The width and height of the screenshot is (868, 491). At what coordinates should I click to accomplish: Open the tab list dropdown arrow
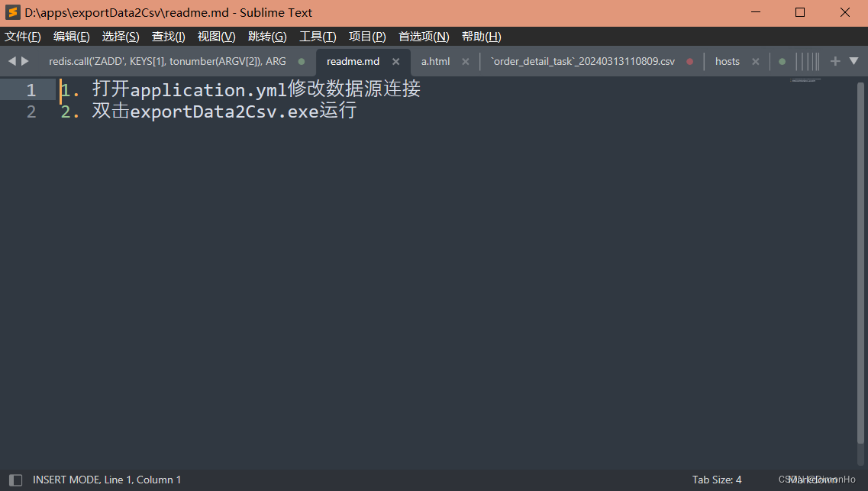[x=854, y=61]
